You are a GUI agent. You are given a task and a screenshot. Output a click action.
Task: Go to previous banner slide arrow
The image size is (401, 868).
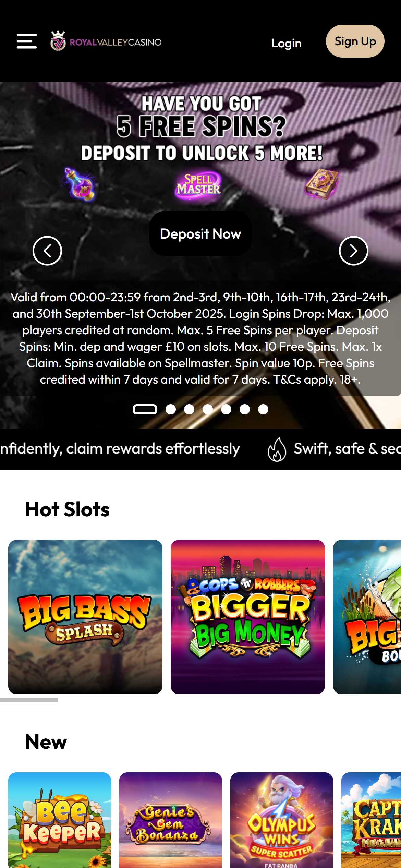click(x=47, y=251)
